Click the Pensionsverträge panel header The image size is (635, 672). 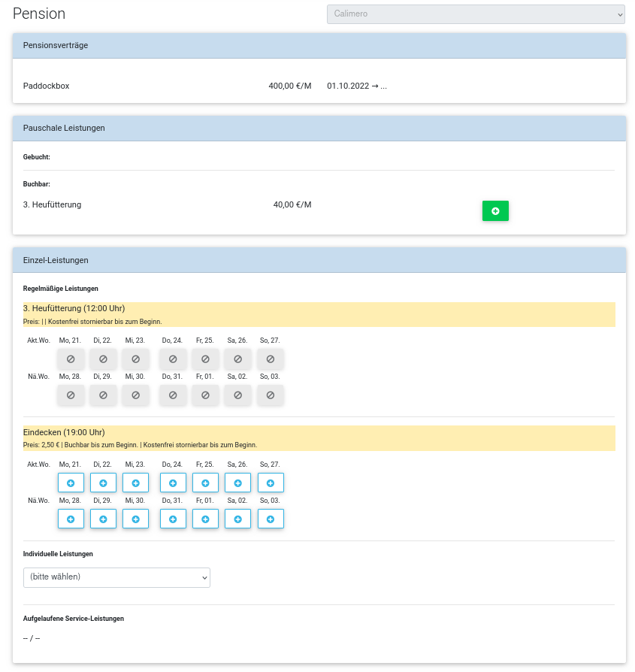click(319, 45)
